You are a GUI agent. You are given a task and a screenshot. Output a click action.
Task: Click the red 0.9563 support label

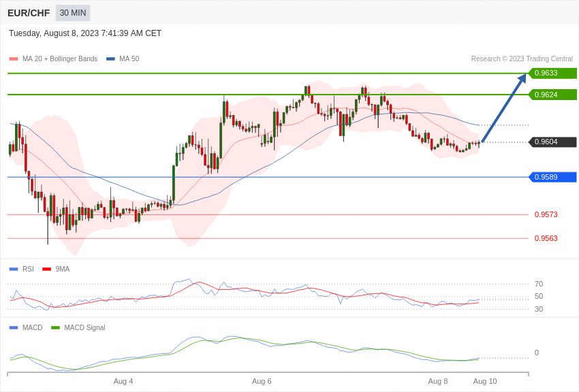tap(546, 239)
